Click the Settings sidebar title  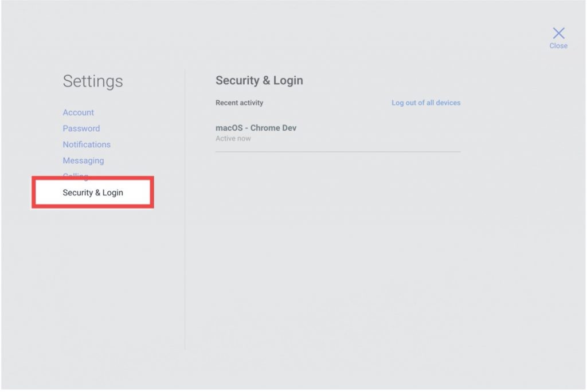click(93, 81)
